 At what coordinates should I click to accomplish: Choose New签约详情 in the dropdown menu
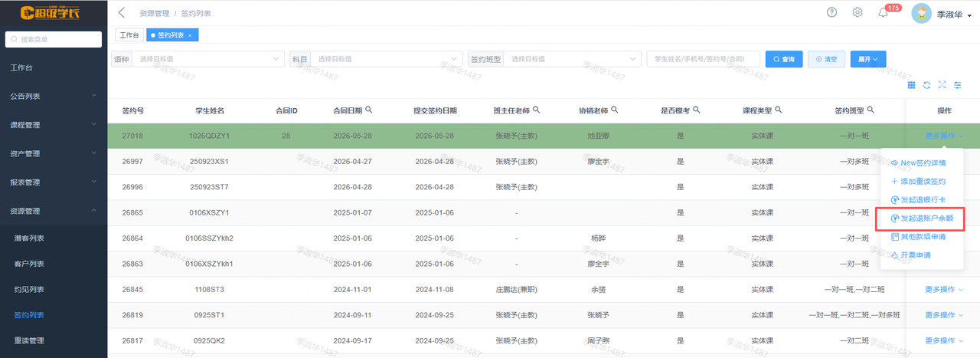coord(918,163)
